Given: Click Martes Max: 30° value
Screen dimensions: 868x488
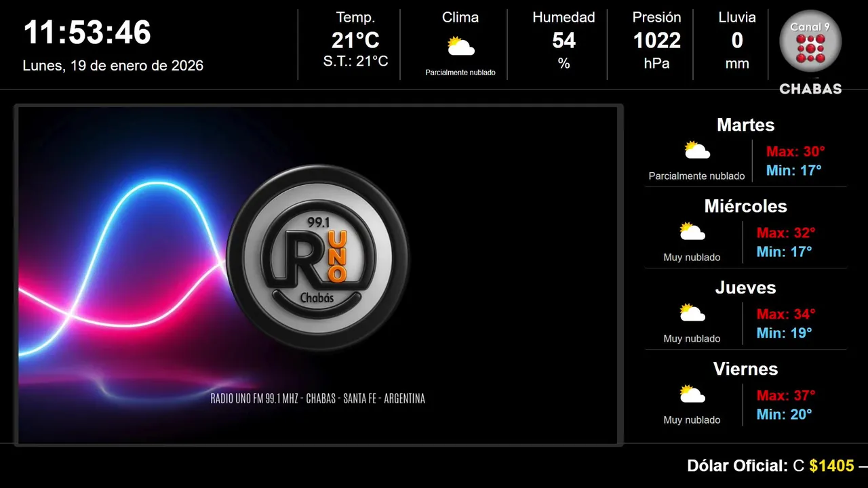Looking at the screenshot, I should 795,152.
